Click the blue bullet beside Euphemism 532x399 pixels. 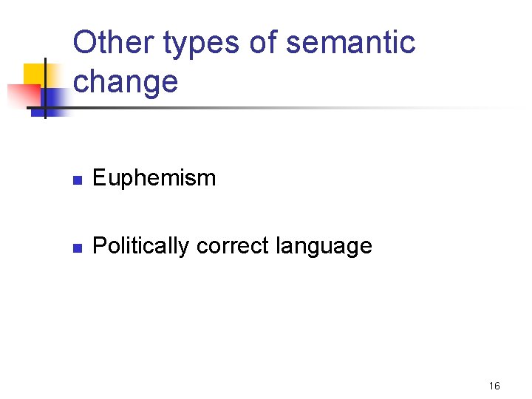[x=76, y=180]
